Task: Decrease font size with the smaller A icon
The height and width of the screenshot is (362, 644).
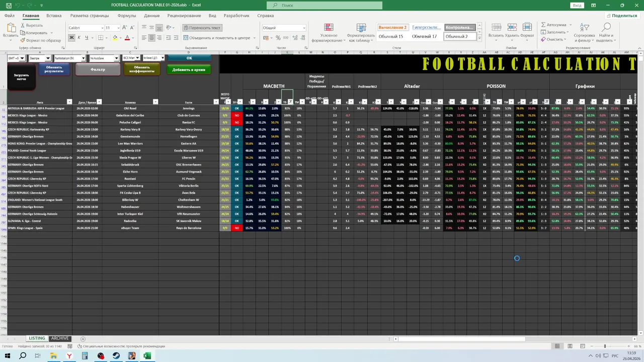Action: pyautogui.click(x=132, y=28)
